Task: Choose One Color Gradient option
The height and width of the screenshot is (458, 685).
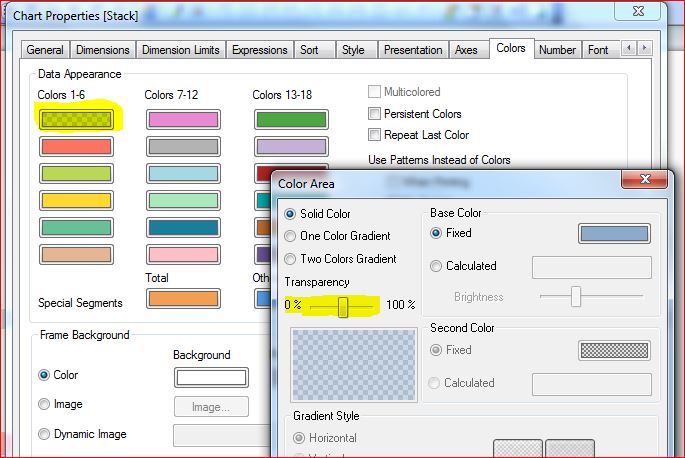Action: pos(290,236)
